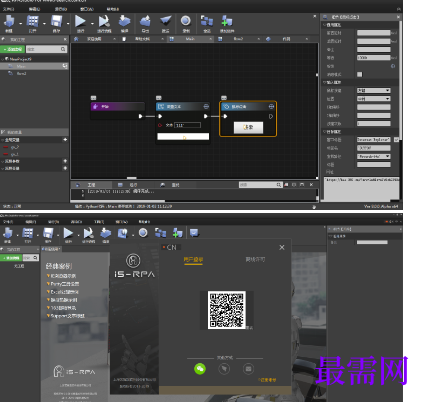Screen dimensions: 427x402
Task: Click the icon on the selected Main tree row
Action: pos(65,66)
